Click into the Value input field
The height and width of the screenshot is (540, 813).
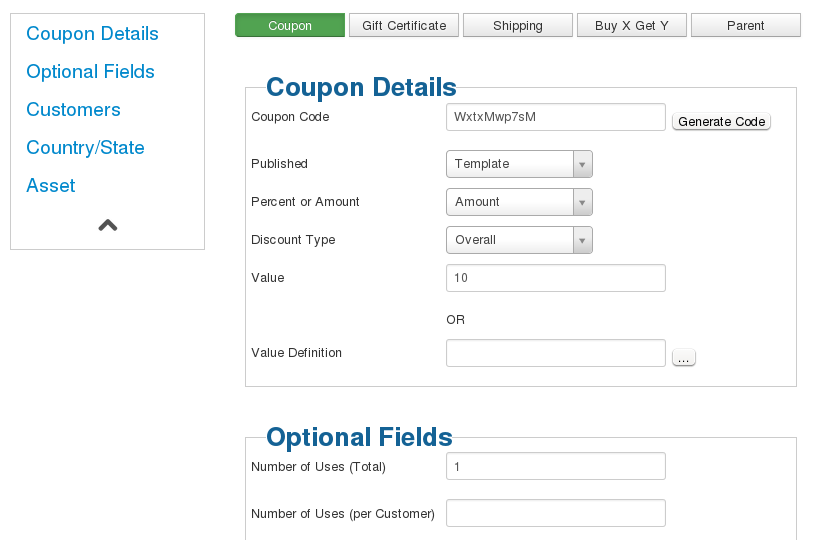(x=556, y=278)
